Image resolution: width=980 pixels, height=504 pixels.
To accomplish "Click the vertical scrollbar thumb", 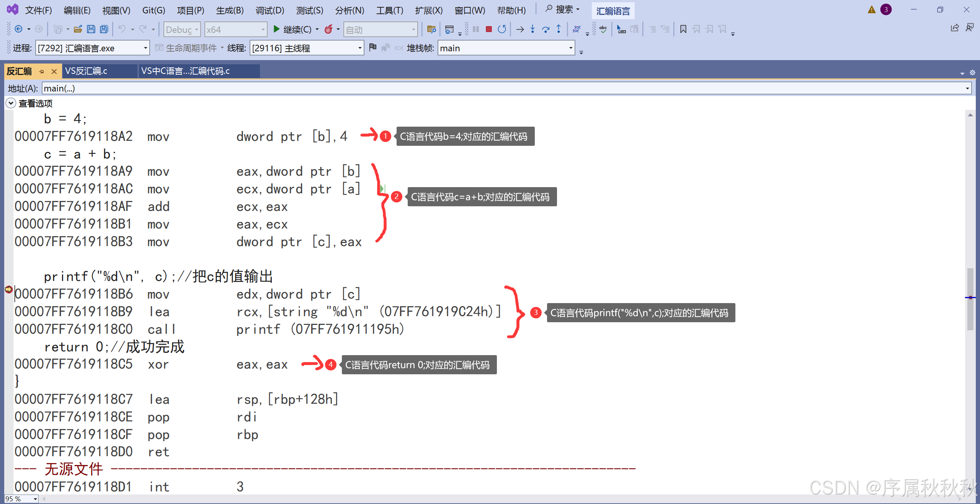I will pyautogui.click(x=970, y=298).
